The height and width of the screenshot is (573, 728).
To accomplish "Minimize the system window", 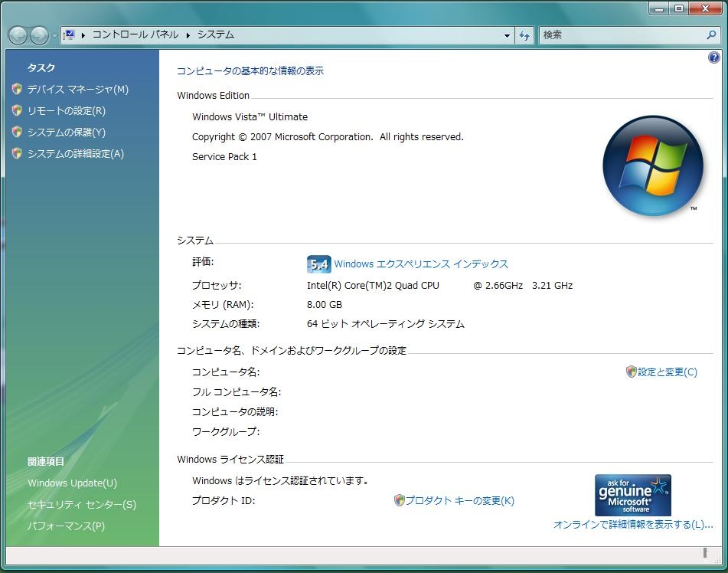I will (x=659, y=9).
